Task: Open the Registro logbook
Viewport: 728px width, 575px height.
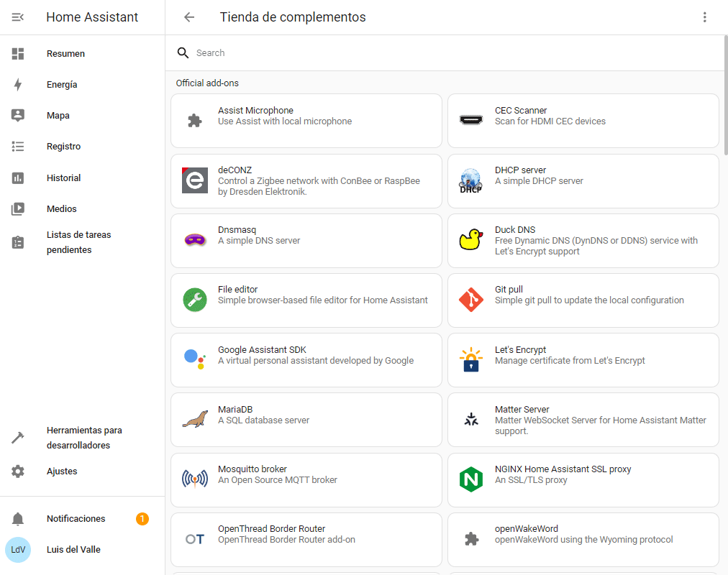Action: 82,147
